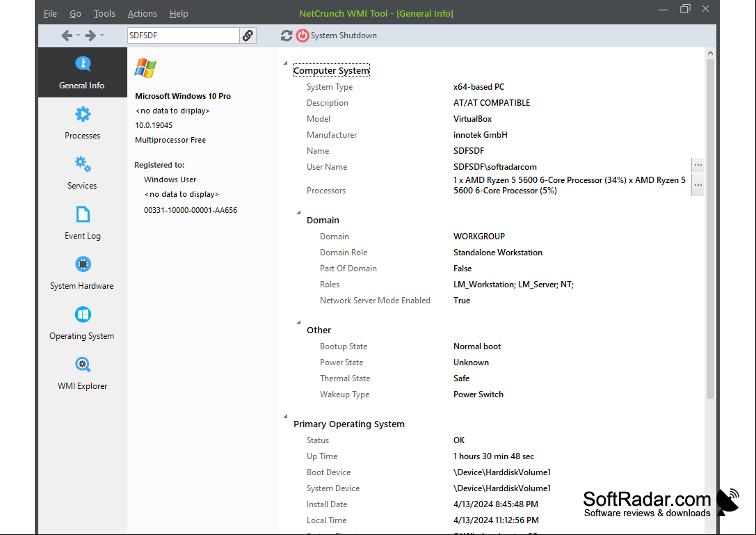Click the scrollbar up arrow
The width and height of the screenshot is (756, 535).
point(710,53)
